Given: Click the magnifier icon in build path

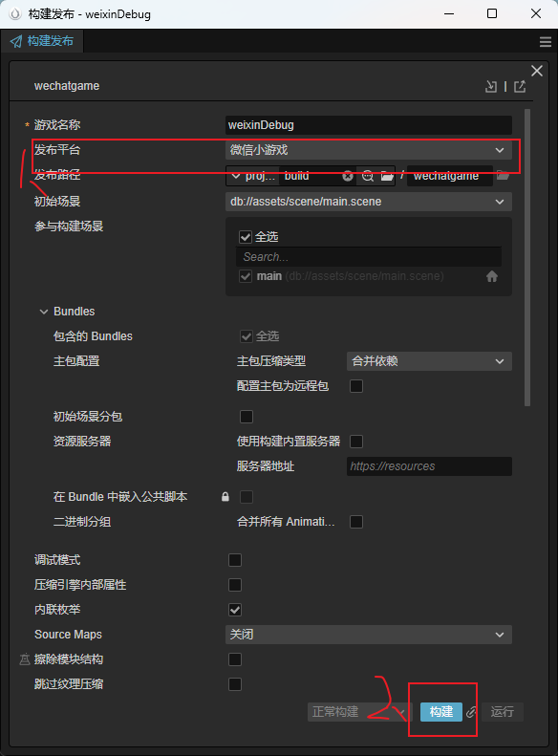Looking at the screenshot, I should tap(368, 176).
